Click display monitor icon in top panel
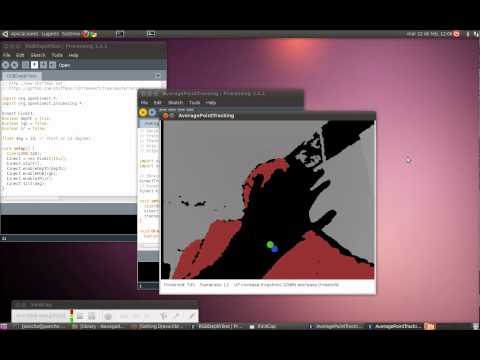The image size is (480, 360). tap(151, 34)
